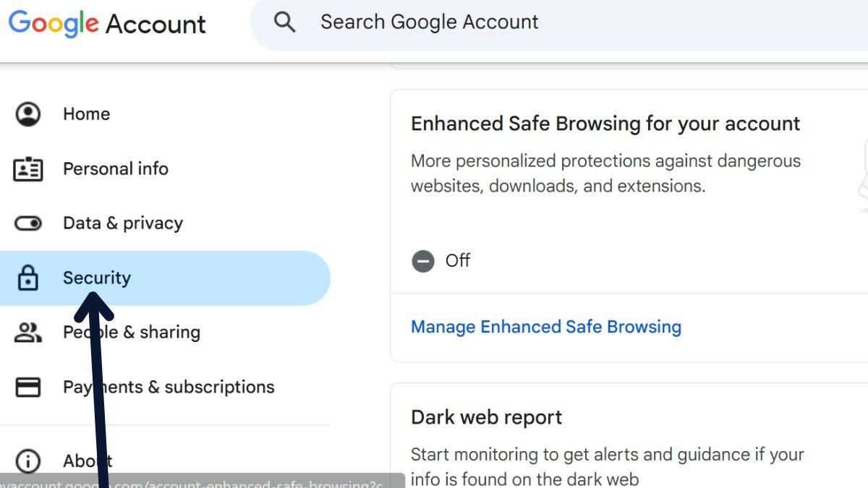Click Enhanced Safe Browsing card heading
Screen dimensions: 868x488
[x=605, y=124]
